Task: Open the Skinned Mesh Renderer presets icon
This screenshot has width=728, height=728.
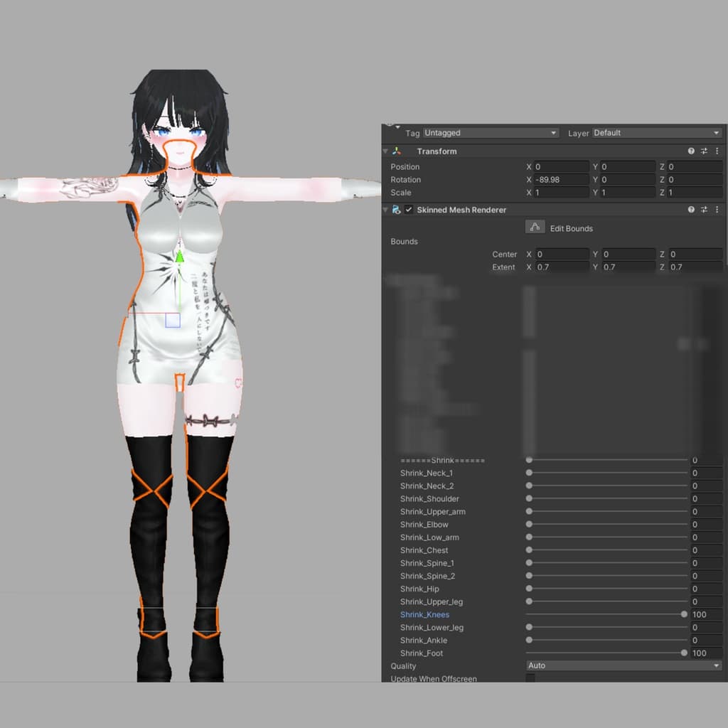Action: click(x=704, y=210)
